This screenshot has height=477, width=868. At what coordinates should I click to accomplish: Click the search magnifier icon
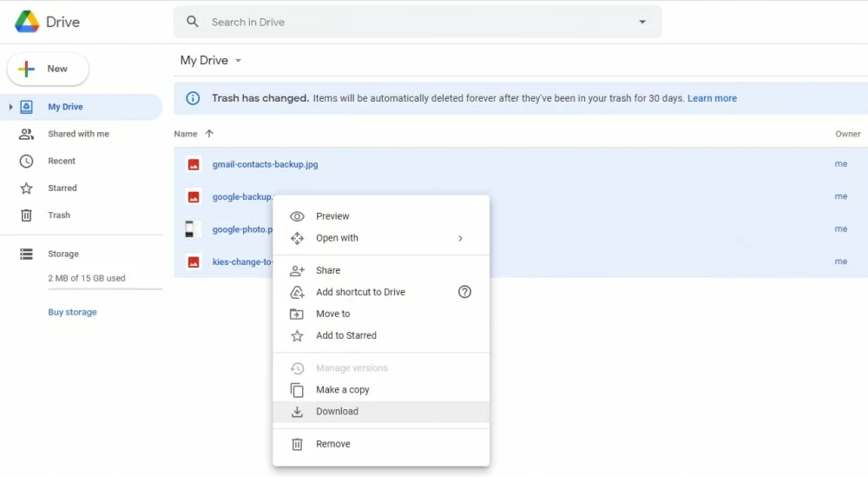[x=193, y=22]
